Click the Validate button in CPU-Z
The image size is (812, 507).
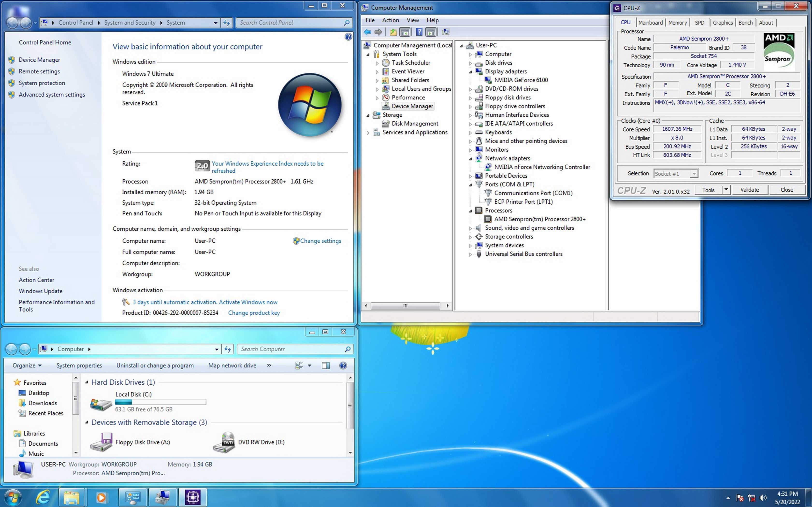[750, 190]
